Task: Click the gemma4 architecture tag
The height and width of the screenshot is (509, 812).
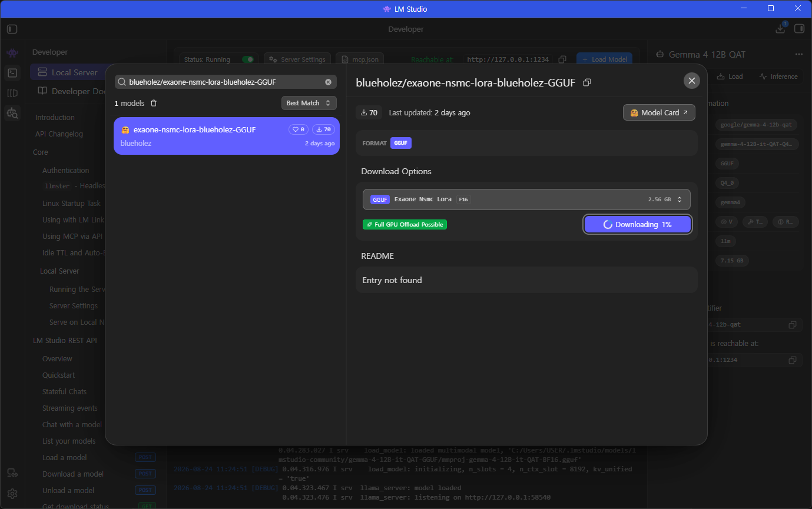Action: point(731,202)
